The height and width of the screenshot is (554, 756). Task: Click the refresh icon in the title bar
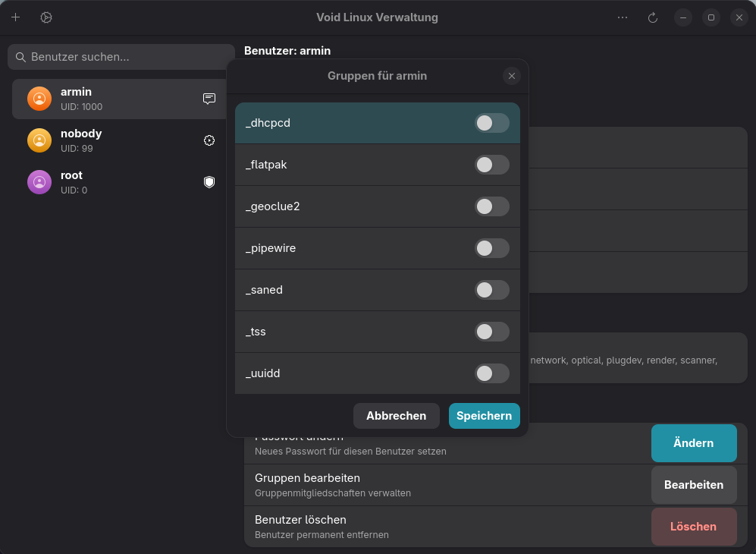652,17
